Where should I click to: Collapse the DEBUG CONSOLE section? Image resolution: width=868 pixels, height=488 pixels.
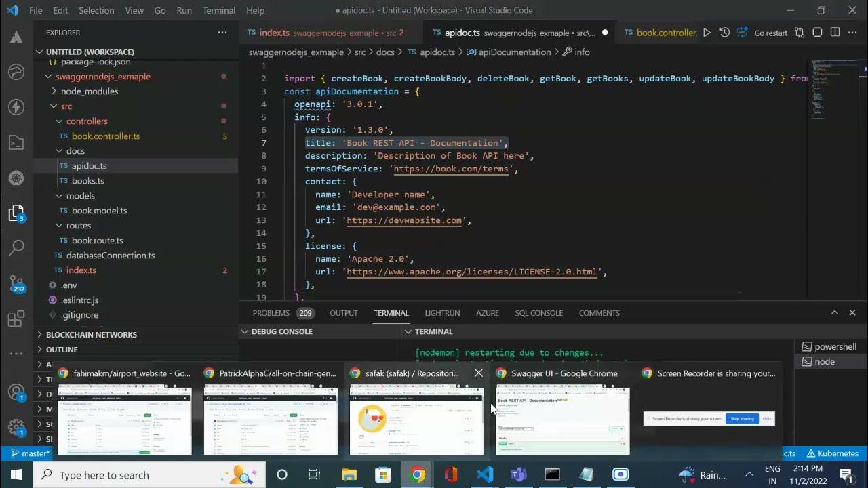[320, 331]
